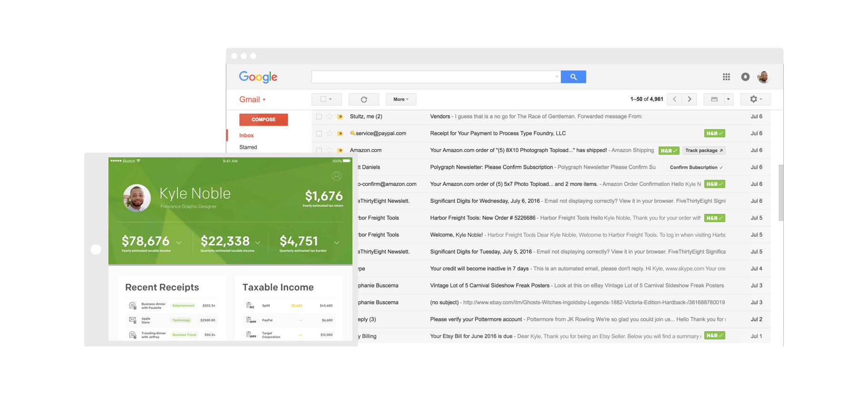Click the Business Travel tag on Traveling dinner
Screen dimensions: 868x394
(185, 335)
